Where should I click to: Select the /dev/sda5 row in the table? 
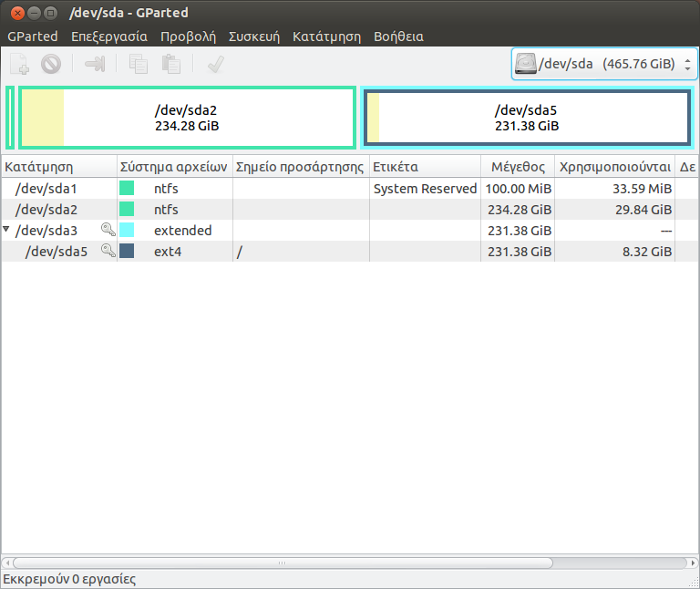[x=350, y=252]
